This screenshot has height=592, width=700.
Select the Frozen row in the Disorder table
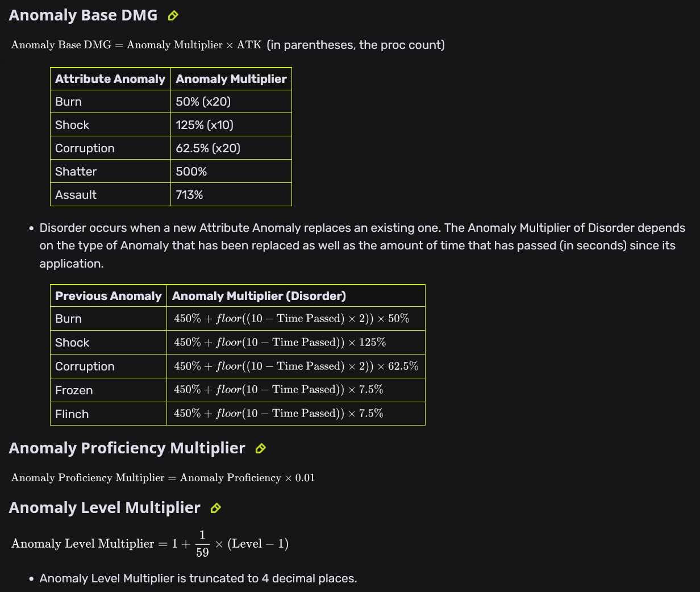74,390
